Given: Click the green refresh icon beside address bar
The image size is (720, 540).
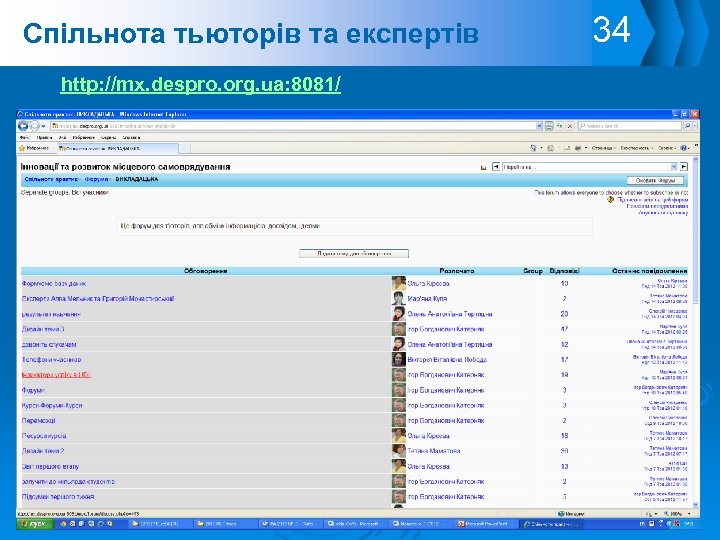Looking at the screenshot, I should pos(559,126).
